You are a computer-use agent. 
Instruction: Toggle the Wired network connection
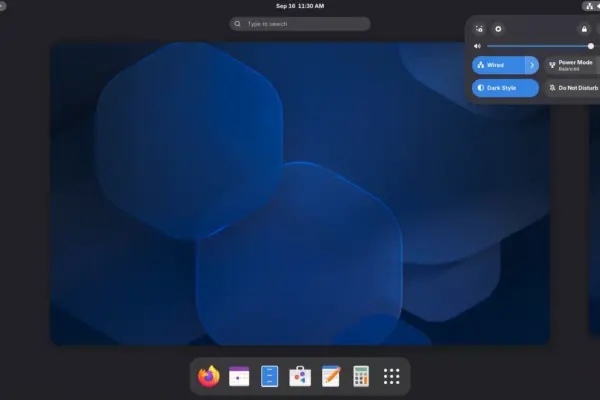[x=498, y=65]
